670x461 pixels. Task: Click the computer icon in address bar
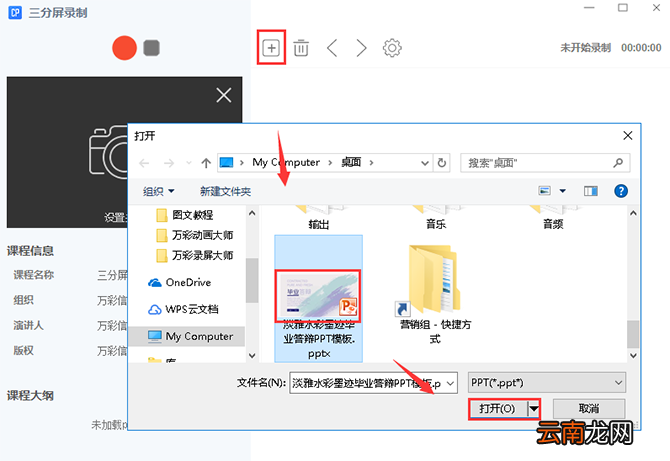(x=226, y=162)
